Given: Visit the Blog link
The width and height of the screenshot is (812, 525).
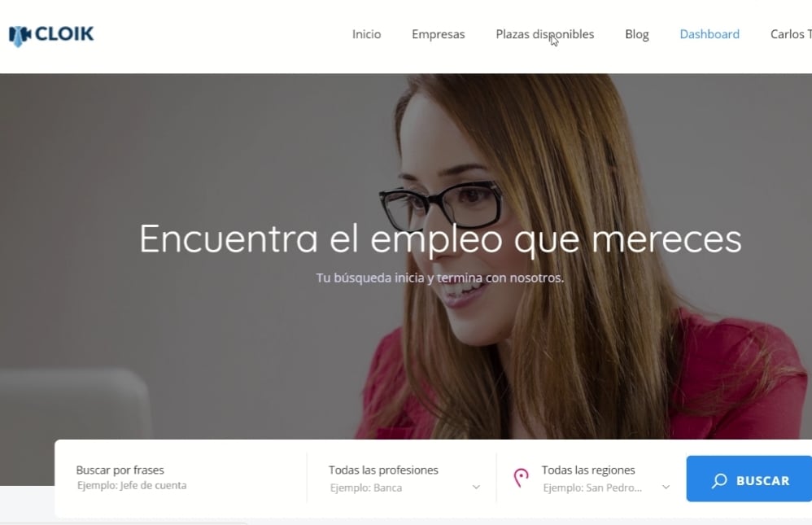Looking at the screenshot, I should 637,34.
